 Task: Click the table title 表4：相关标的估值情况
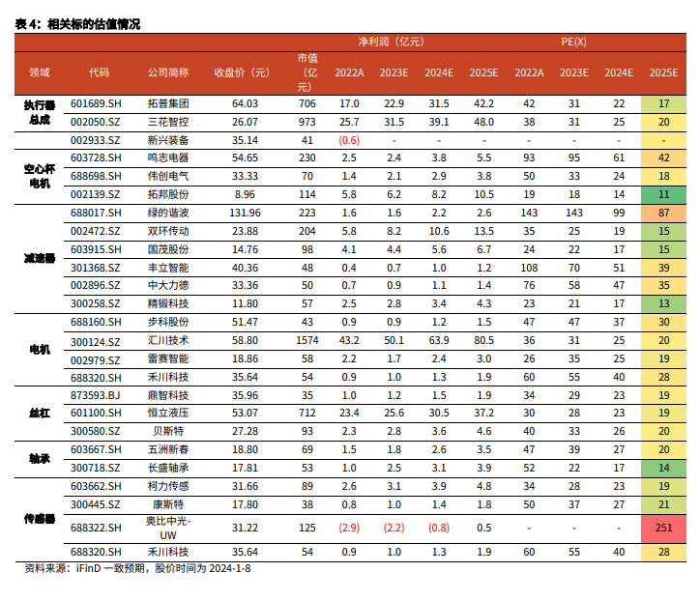coord(77,24)
